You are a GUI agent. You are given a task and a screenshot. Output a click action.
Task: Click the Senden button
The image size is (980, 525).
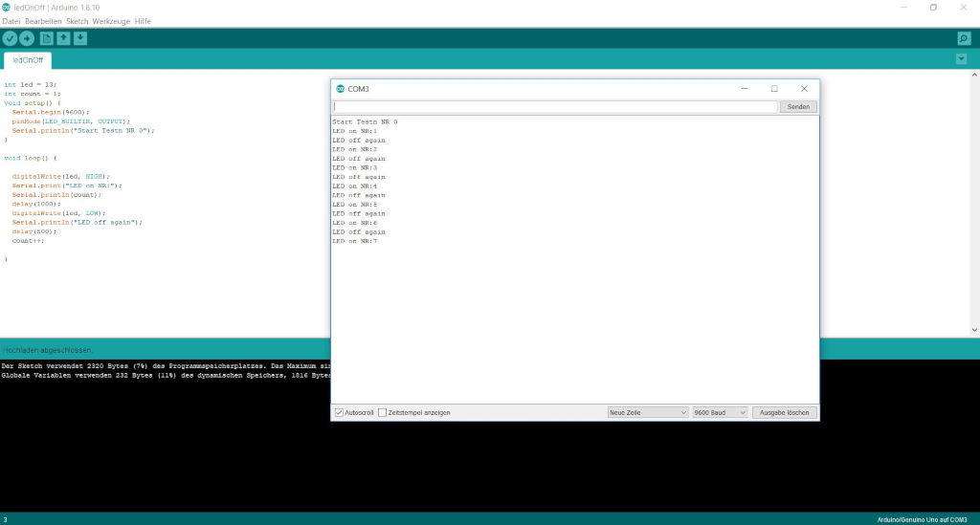(798, 107)
